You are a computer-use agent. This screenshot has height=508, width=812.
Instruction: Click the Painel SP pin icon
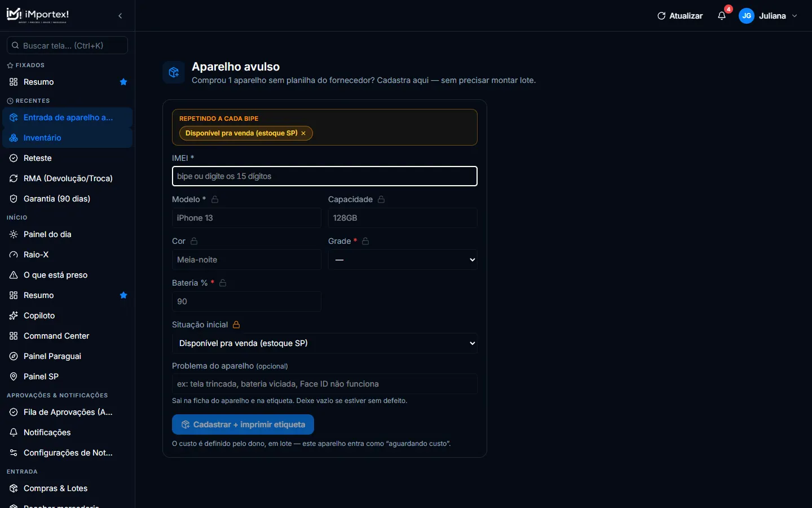(x=14, y=376)
